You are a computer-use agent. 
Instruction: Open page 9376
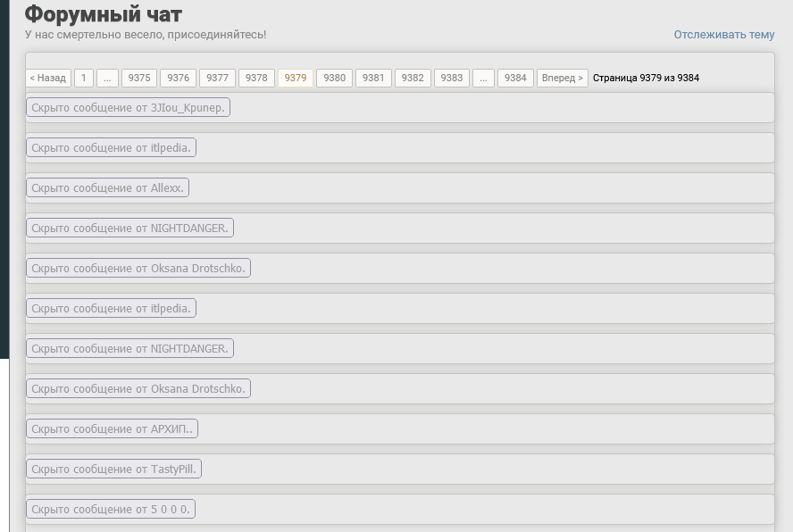click(178, 78)
